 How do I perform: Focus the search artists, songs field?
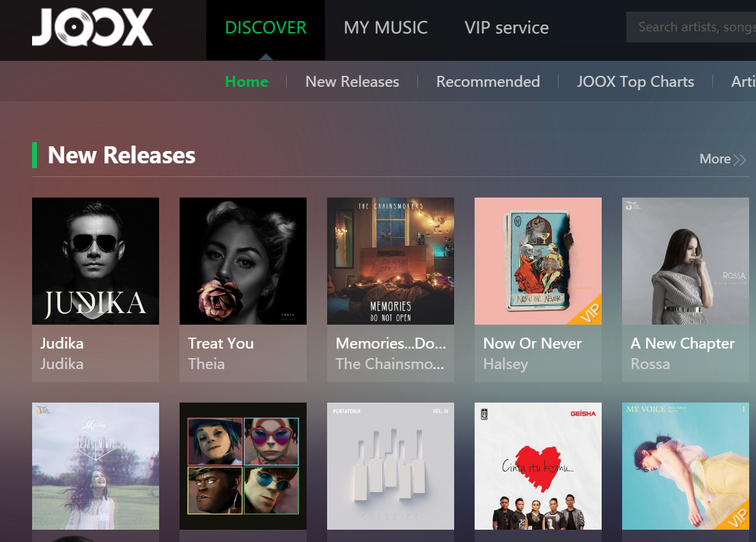click(x=691, y=27)
